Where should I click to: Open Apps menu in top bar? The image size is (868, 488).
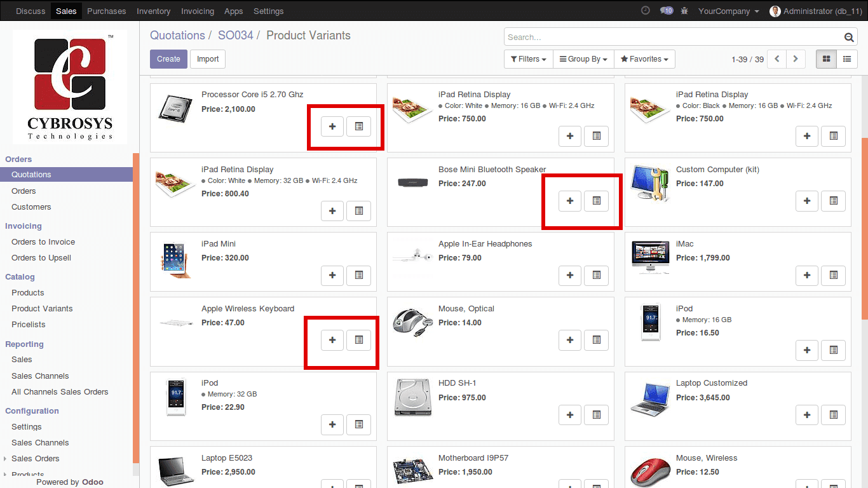coord(234,11)
